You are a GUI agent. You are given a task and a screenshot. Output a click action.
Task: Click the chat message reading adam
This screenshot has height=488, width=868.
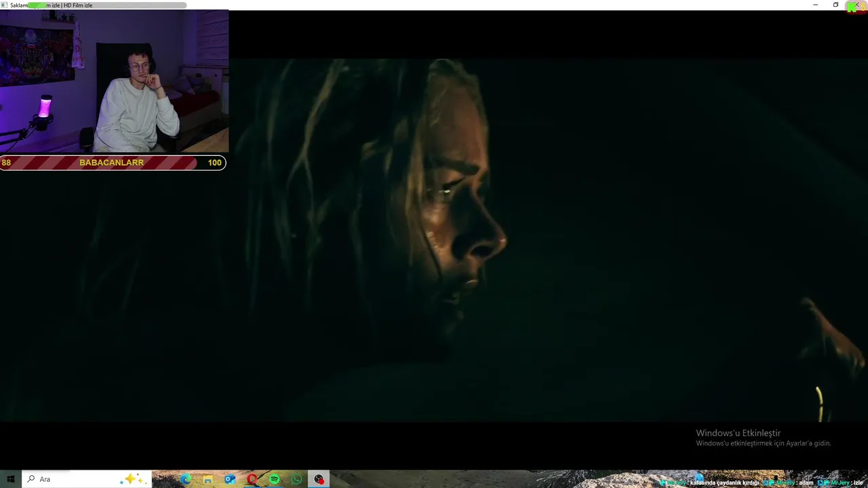pyautogui.click(x=806, y=483)
